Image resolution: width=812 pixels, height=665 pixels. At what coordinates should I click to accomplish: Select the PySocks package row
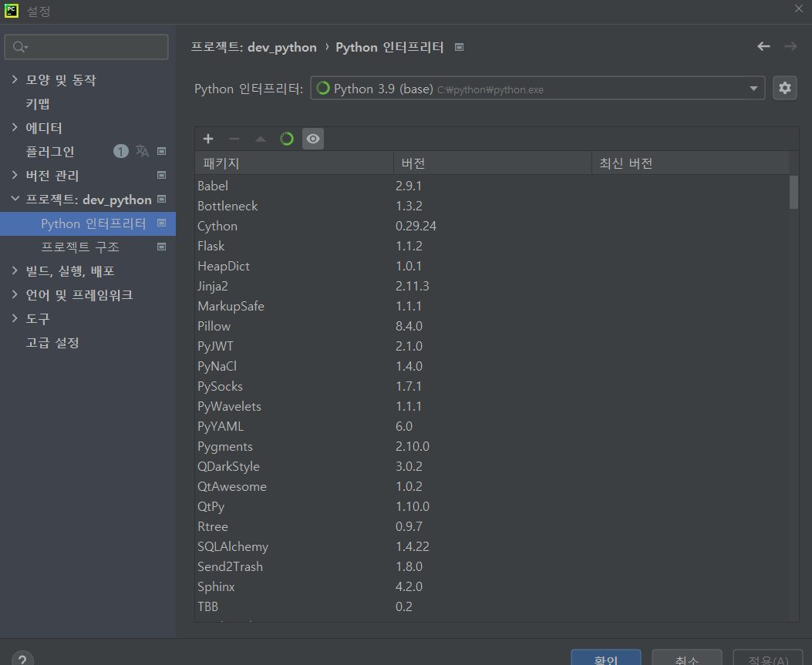(x=492, y=387)
